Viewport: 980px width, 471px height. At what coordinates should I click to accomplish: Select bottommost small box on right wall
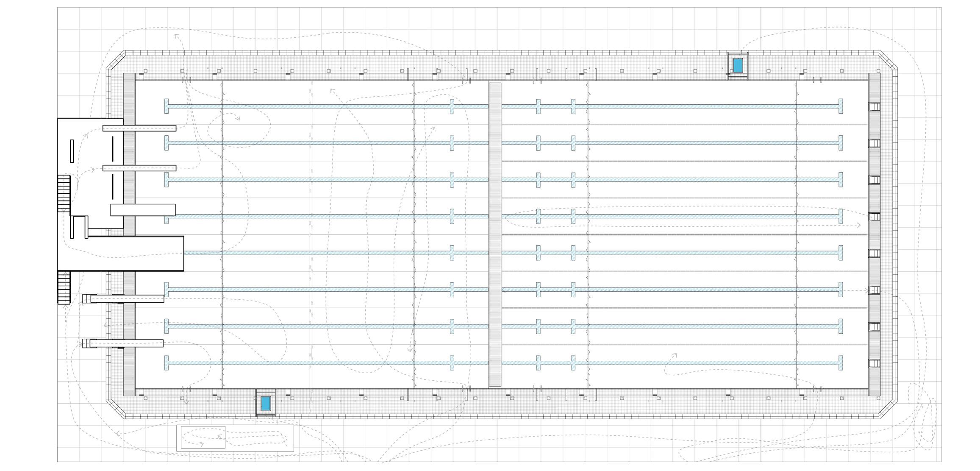click(874, 363)
